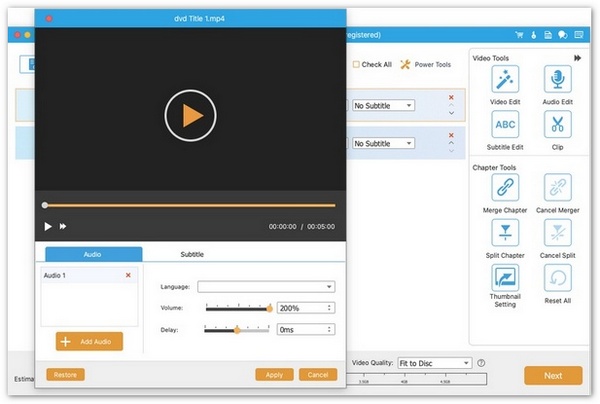600x404 pixels.
Task: Close the dvd Title 1.mp4 dialog with the red button
Action: pos(49,18)
